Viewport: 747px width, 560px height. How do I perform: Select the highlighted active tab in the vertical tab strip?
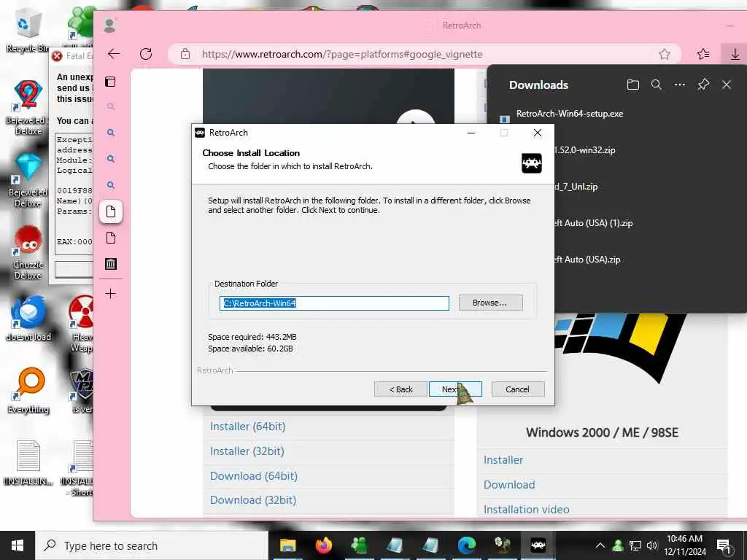pyautogui.click(x=111, y=211)
